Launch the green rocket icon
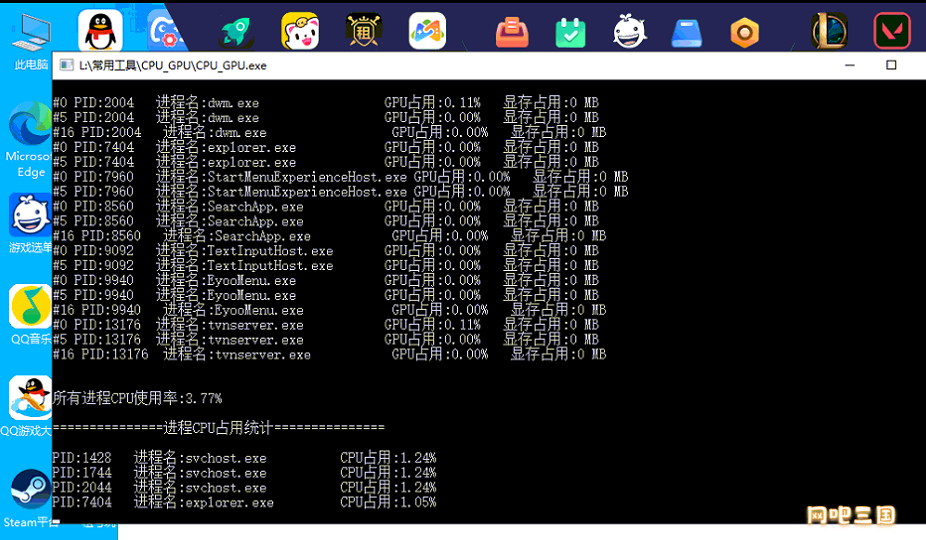The image size is (926, 540). click(x=236, y=31)
